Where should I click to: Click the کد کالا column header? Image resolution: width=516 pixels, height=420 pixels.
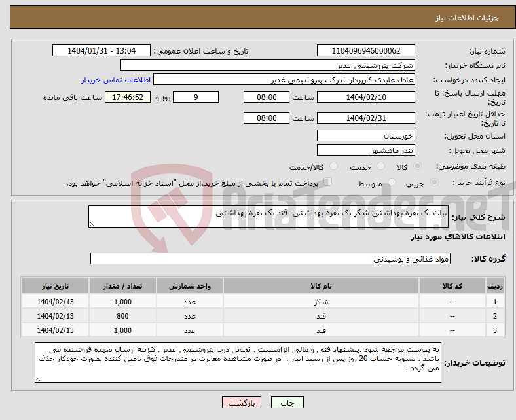coord(452,286)
